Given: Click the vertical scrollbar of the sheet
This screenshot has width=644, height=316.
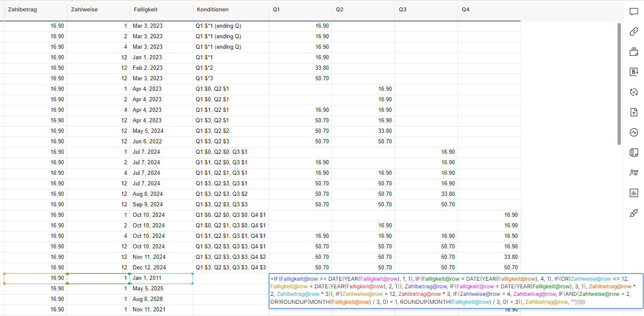Looking at the screenshot, I should pyautogui.click(x=619, y=84).
